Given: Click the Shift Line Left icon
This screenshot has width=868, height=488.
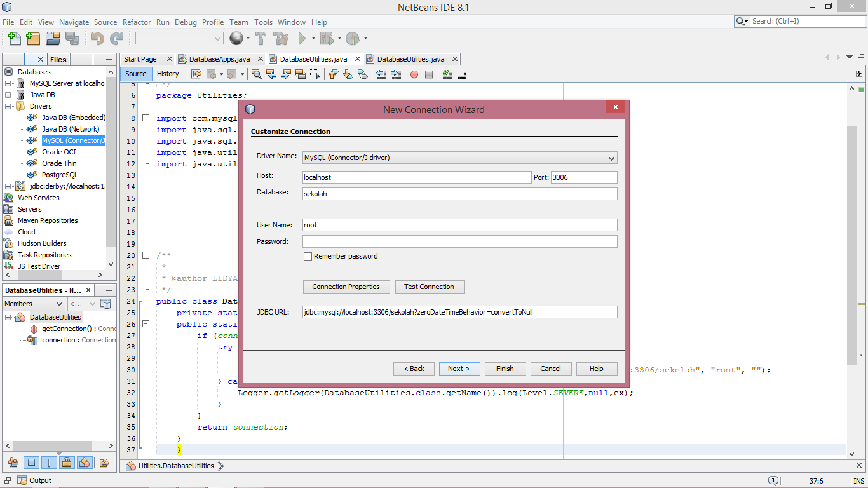Looking at the screenshot, I should (x=381, y=74).
